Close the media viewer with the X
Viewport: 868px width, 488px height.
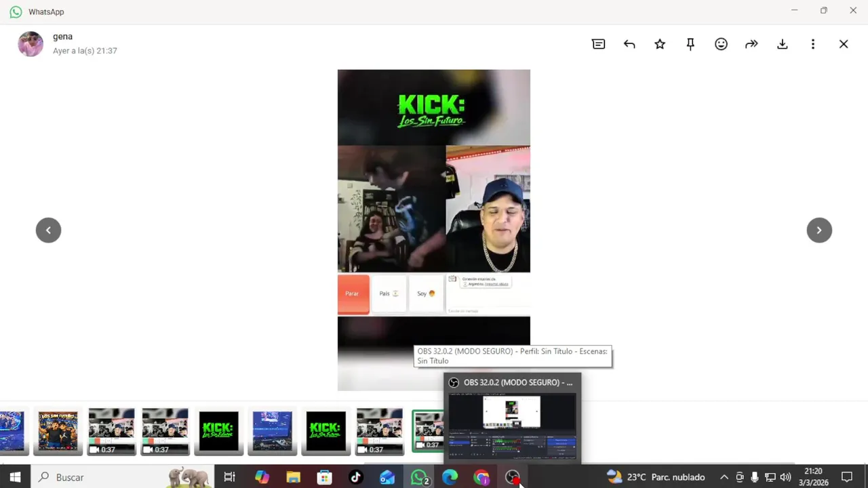click(844, 44)
